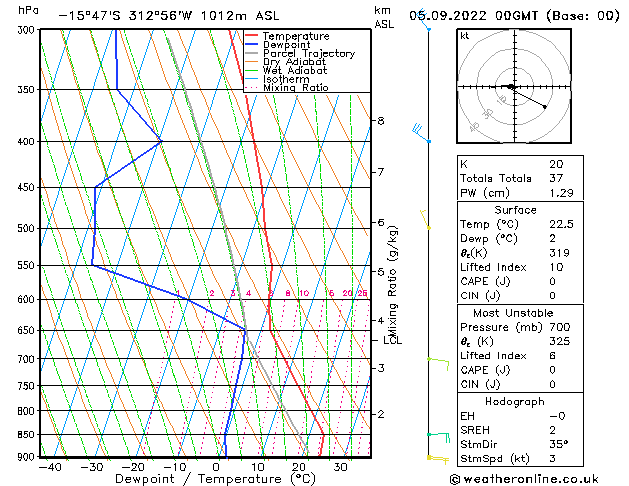Click the 850 hPa pressure axis label
The image size is (629, 486).
26,434
